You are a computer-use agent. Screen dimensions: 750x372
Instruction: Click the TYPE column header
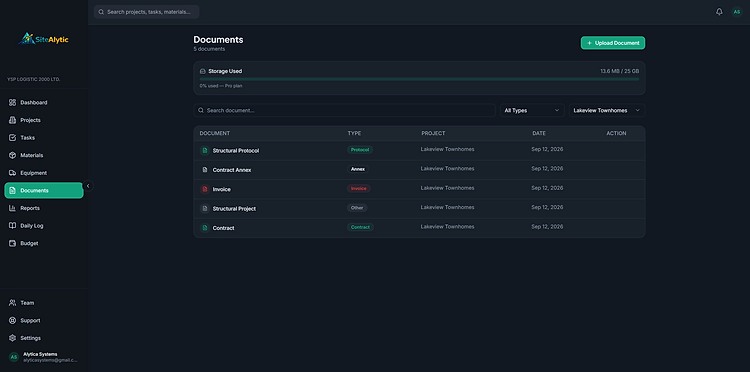(354, 133)
